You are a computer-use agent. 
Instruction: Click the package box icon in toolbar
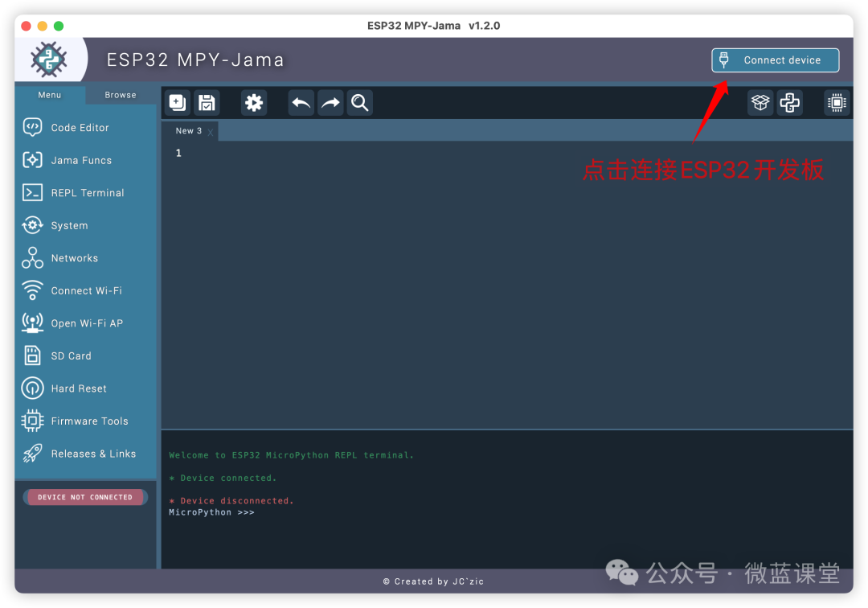point(760,102)
